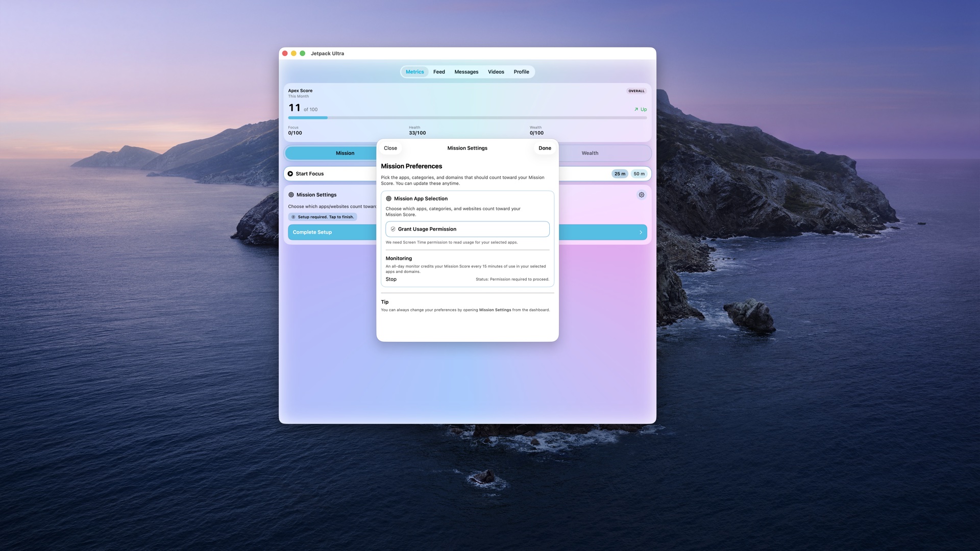Click 'Status: Permission required to proceed.' text

[x=512, y=280]
